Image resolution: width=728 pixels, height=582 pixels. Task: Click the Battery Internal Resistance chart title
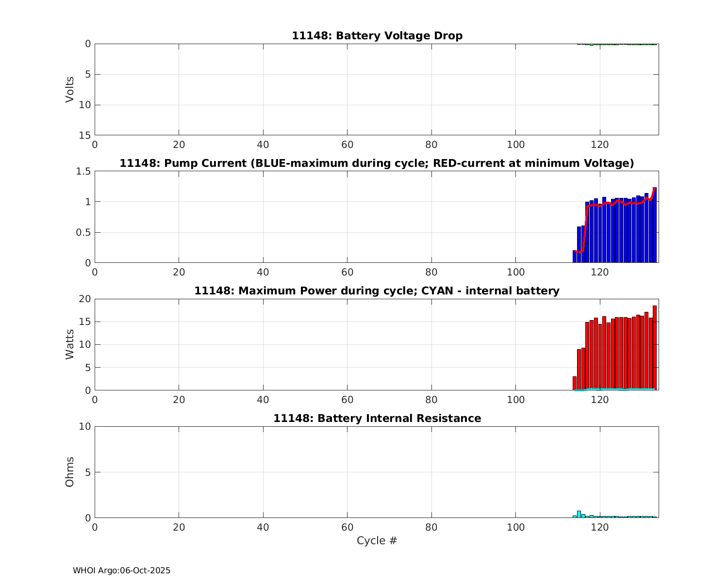[377, 419]
